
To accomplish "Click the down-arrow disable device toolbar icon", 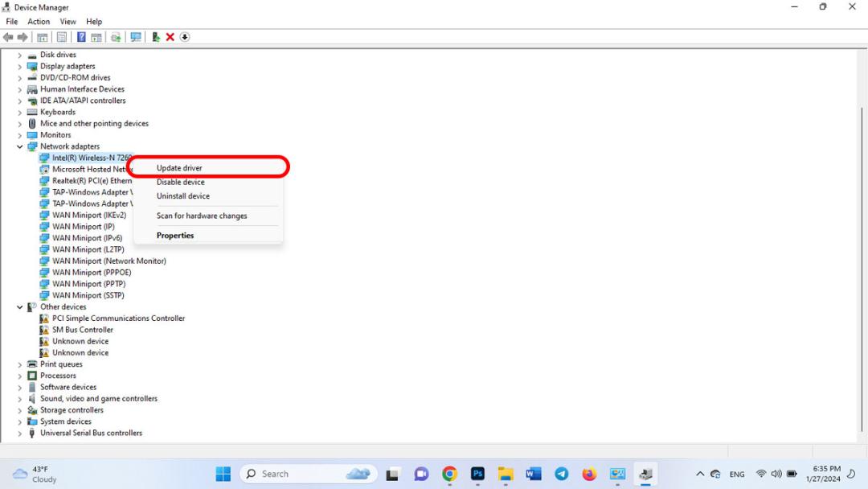I will (185, 37).
